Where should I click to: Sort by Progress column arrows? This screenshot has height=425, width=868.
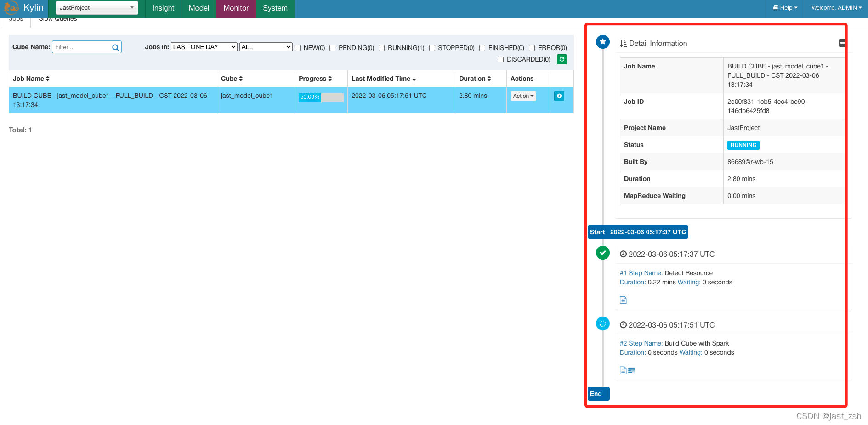pos(330,79)
